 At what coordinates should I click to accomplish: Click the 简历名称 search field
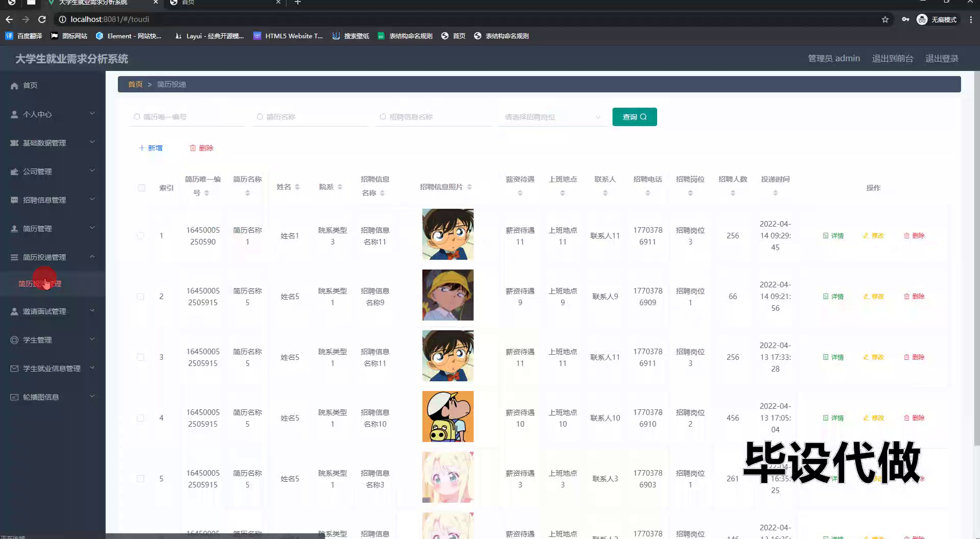[x=310, y=117]
